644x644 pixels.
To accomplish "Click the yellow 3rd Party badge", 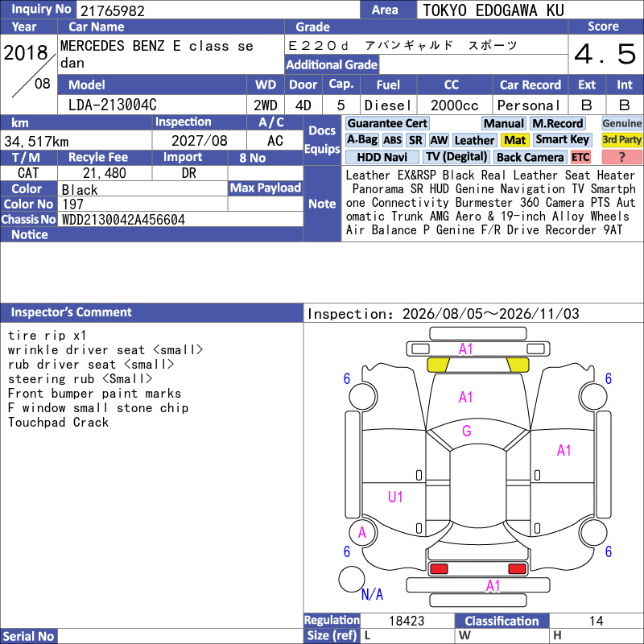I will pos(621,140).
